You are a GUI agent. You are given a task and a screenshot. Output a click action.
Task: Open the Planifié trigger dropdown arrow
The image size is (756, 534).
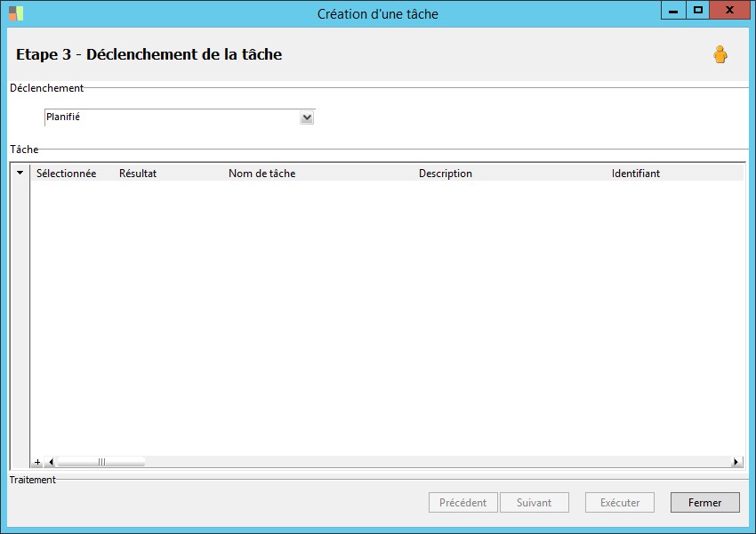pos(307,117)
